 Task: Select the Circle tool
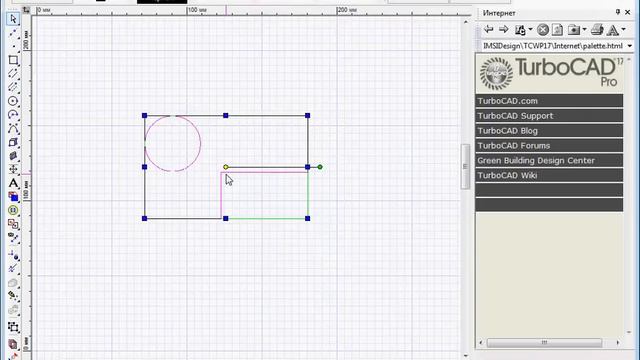click(13, 101)
